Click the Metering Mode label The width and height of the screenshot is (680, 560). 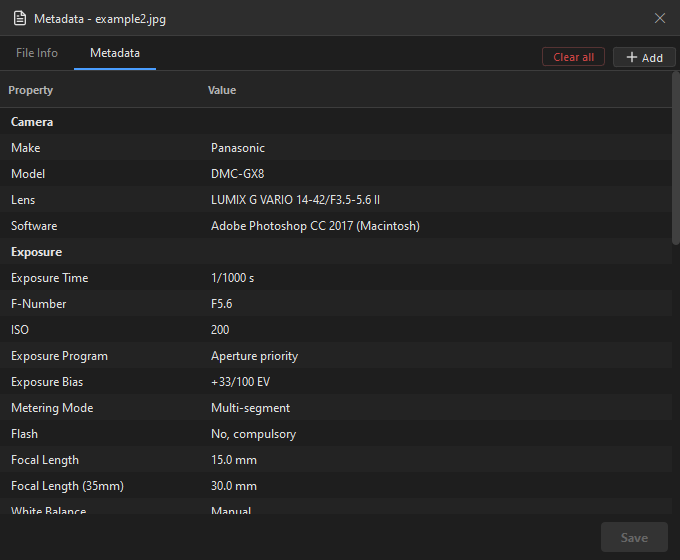pyautogui.click(x=52, y=408)
